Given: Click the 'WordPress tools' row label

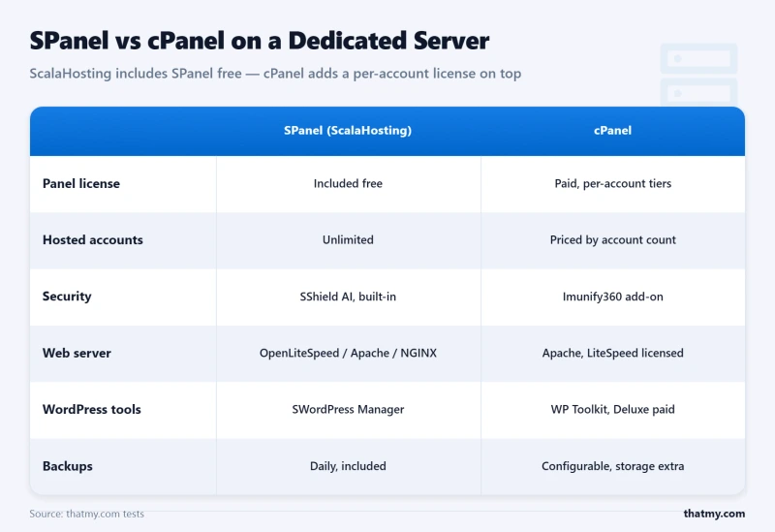Looking at the screenshot, I should pyautogui.click(x=91, y=409).
